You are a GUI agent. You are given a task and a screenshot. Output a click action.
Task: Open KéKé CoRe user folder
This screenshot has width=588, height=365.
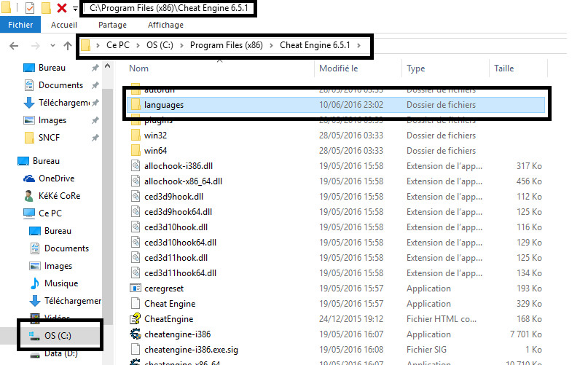pyautogui.click(x=59, y=196)
